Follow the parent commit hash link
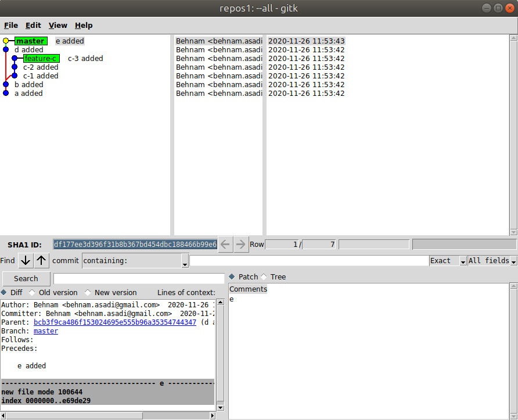The image size is (518, 420). 114,322
